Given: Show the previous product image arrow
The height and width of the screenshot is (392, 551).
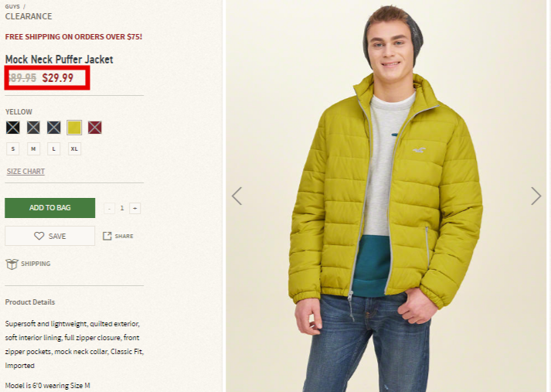Looking at the screenshot, I should 237,196.
